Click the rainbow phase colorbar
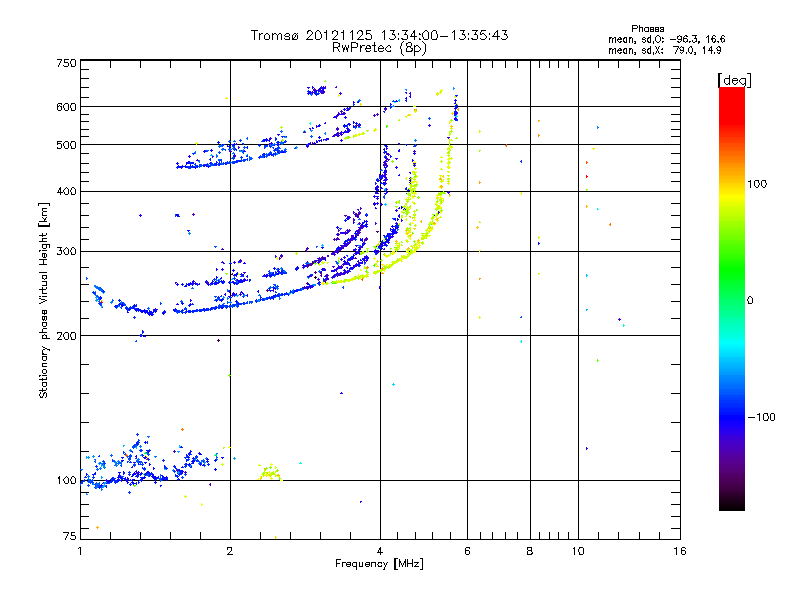The height and width of the screenshot is (600, 800). (732, 298)
